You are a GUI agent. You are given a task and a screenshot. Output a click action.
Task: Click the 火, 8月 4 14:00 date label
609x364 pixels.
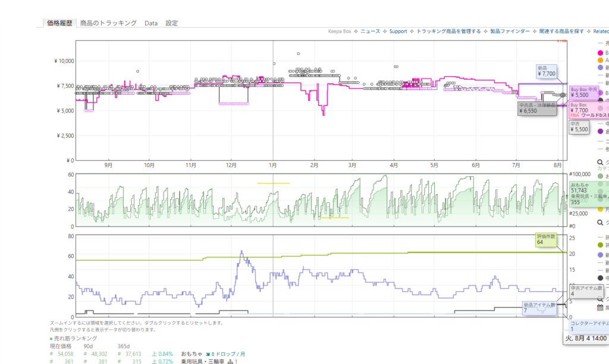point(586,338)
